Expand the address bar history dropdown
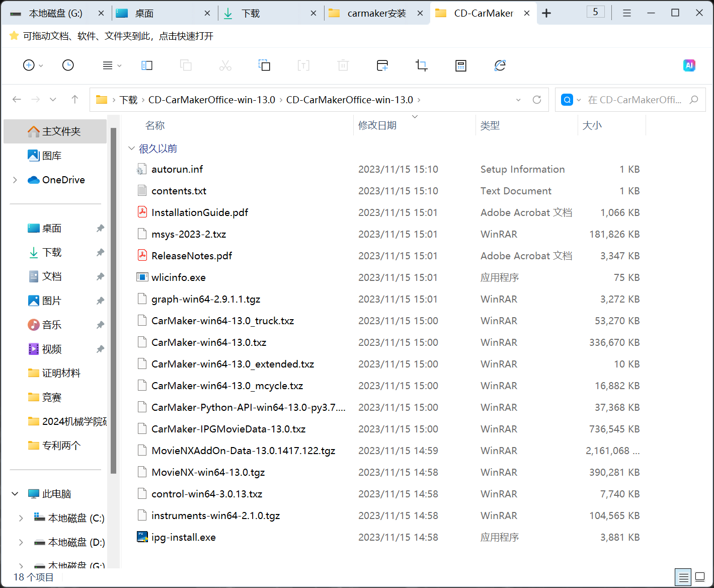This screenshot has height=588, width=714. (518, 100)
